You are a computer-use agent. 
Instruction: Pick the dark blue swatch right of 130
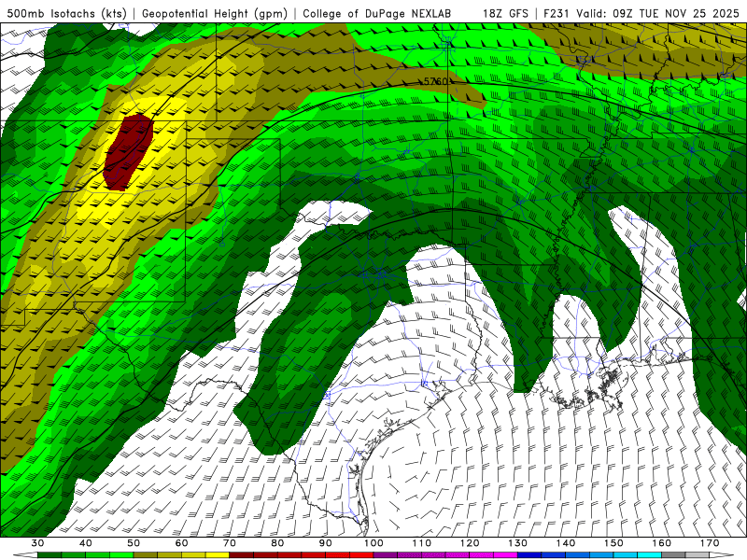pyautogui.click(x=529, y=555)
